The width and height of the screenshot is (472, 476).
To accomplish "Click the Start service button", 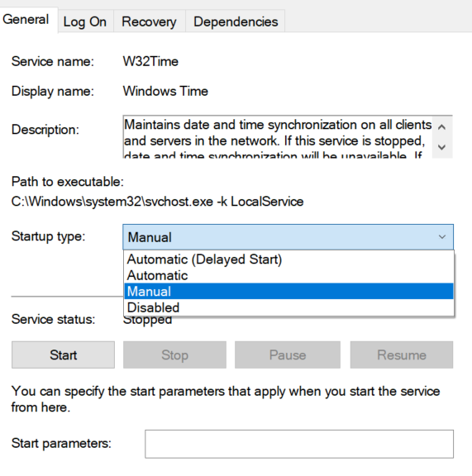I will 63,355.
